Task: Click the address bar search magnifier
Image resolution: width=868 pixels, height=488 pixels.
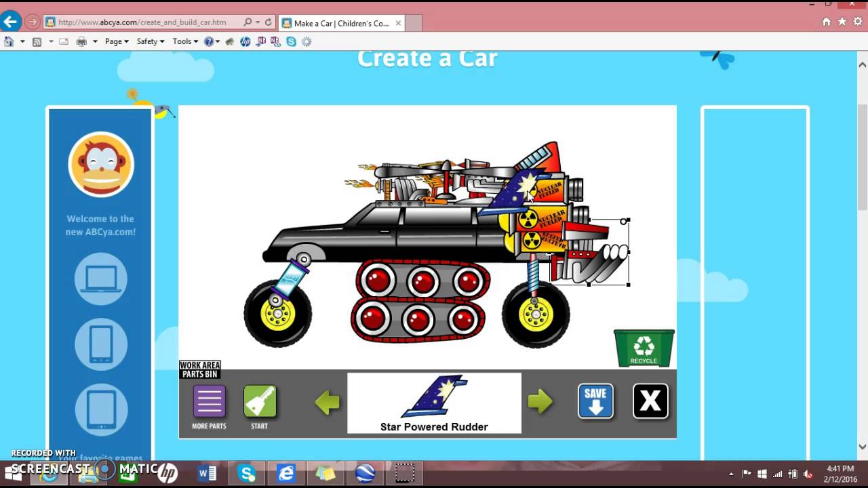Action: pos(248,22)
